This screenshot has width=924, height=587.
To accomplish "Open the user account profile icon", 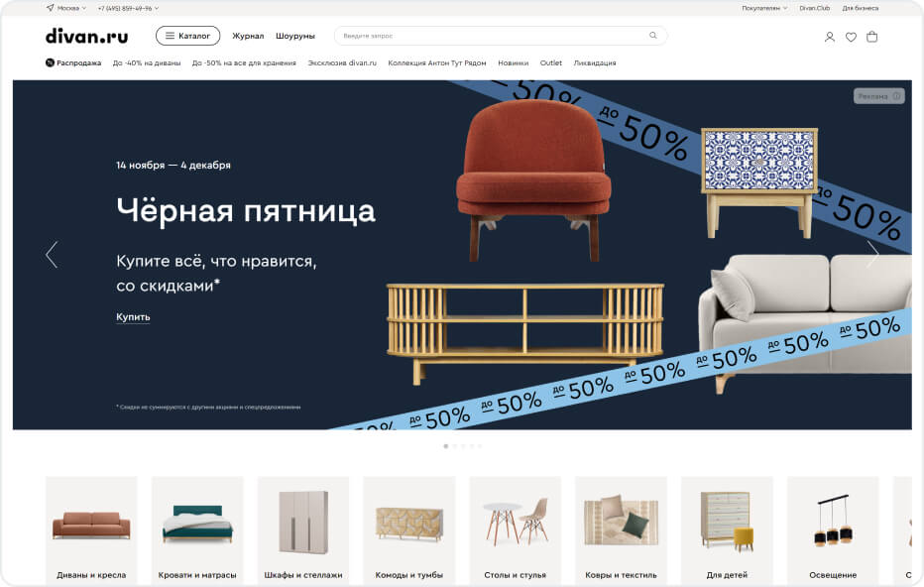I will click(x=830, y=37).
